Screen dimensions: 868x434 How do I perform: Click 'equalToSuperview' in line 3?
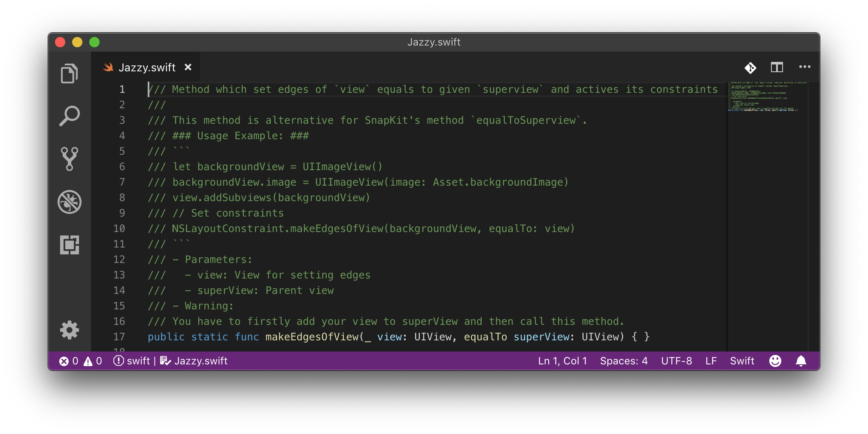pos(526,120)
